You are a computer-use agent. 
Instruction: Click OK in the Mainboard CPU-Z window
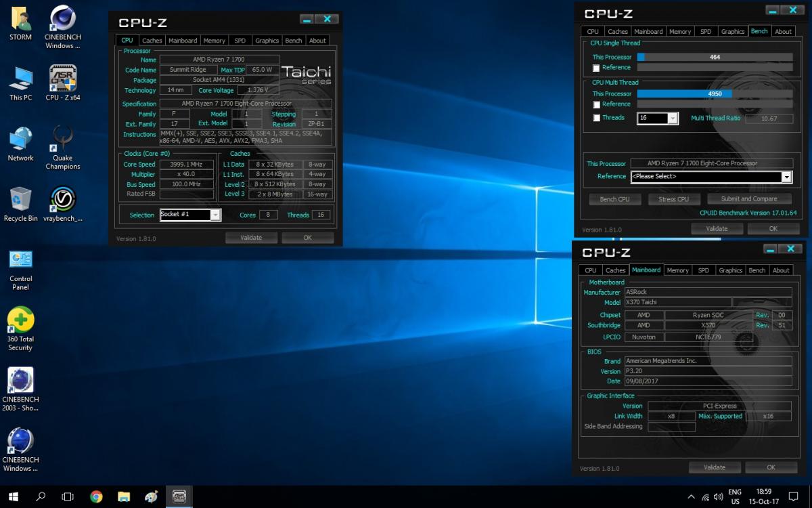(771, 467)
